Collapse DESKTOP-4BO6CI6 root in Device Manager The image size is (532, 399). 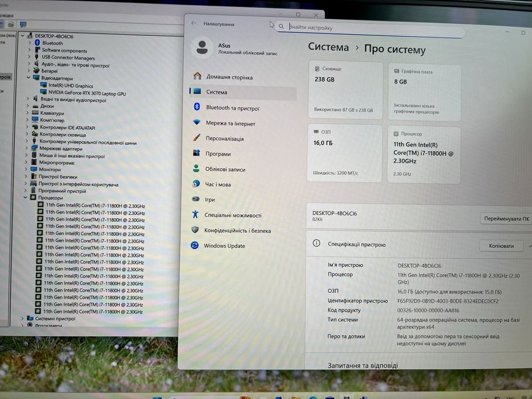[23, 35]
